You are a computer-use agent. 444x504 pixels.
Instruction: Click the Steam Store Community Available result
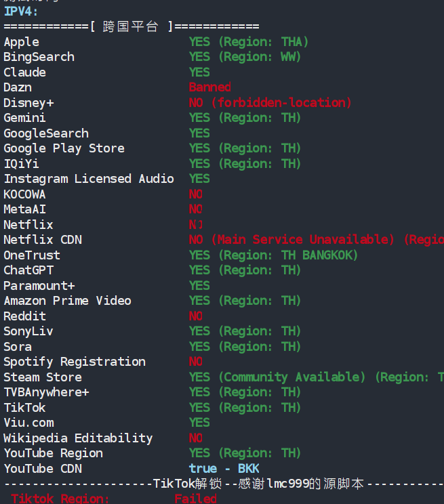click(x=316, y=377)
